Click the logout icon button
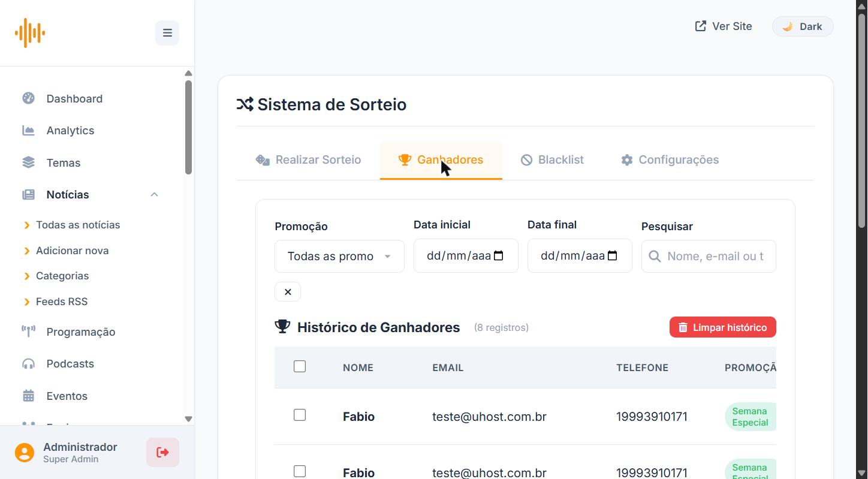Viewport: 868px width, 479px height. click(x=162, y=452)
